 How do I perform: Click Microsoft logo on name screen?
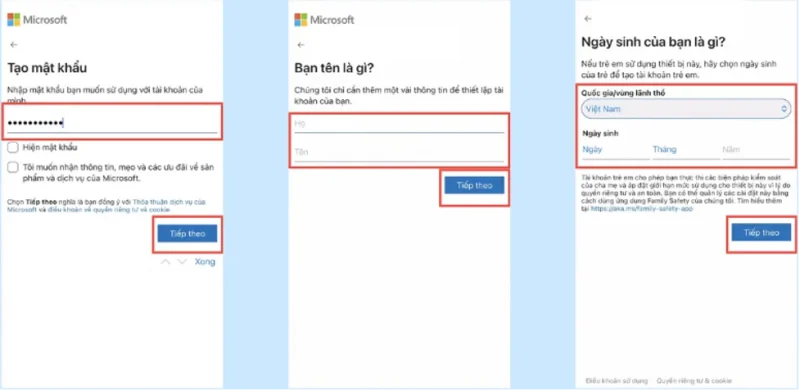tap(324, 20)
